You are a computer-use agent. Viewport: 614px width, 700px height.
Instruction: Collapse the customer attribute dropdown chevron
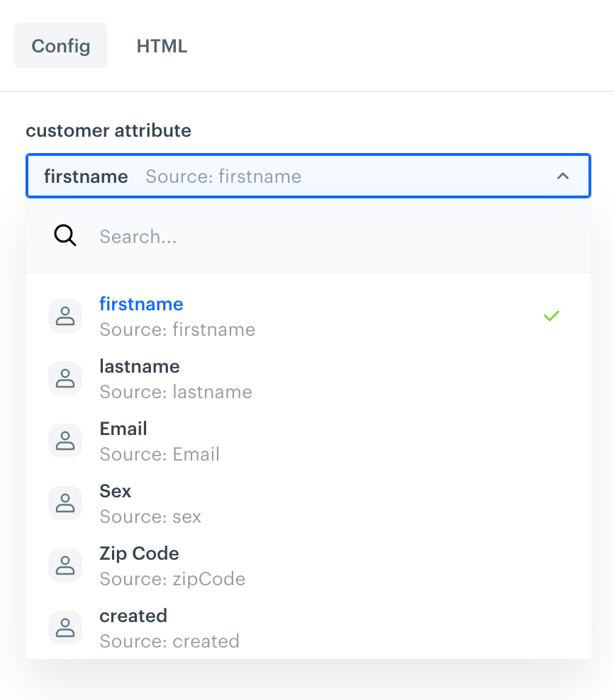(563, 176)
